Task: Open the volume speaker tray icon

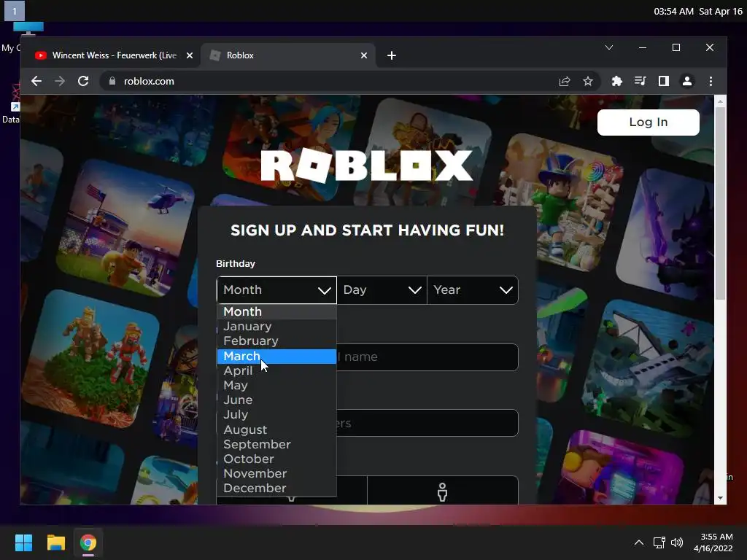Action: [x=676, y=542]
